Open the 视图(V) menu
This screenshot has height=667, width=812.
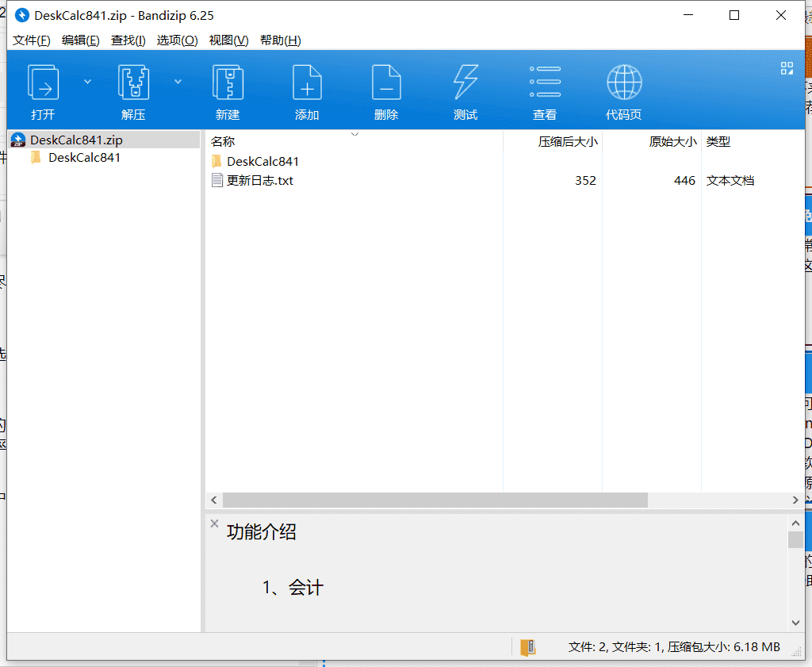[228, 40]
